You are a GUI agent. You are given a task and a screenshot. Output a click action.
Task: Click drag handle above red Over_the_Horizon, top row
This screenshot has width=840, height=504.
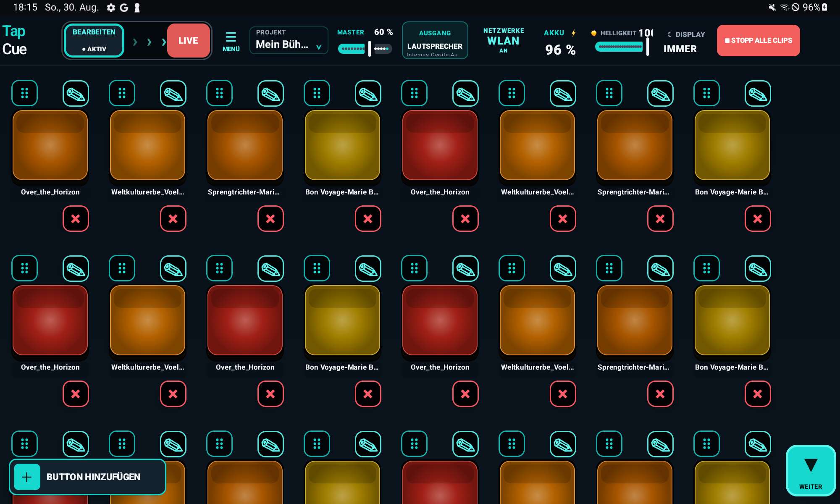point(414,93)
